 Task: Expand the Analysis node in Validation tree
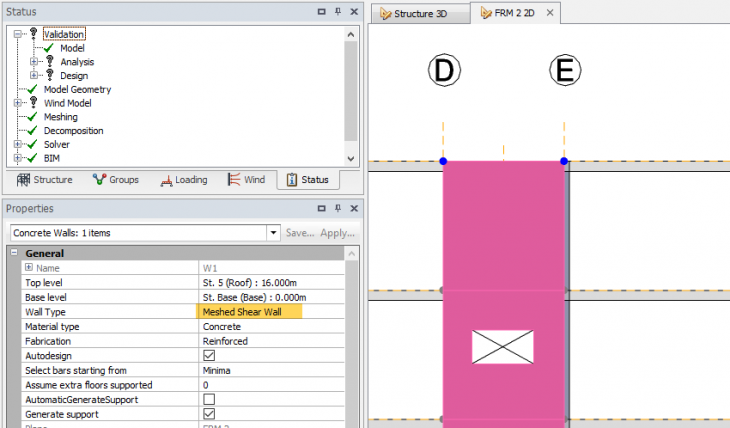[34, 61]
